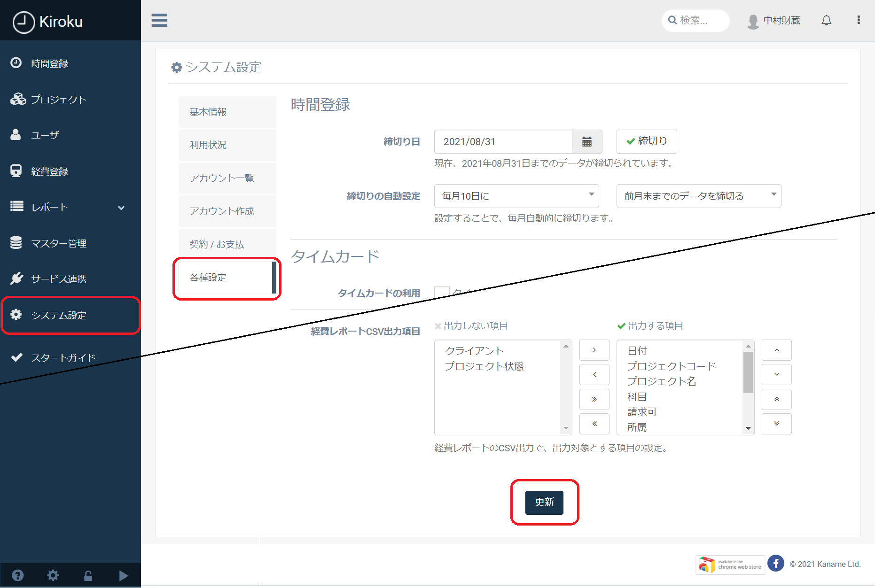Click the 検索 search field
The width and height of the screenshot is (875, 588).
(x=696, y=20)
